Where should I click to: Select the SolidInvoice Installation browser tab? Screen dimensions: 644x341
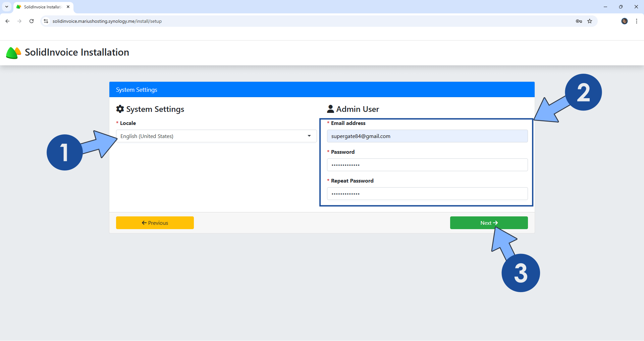[x=43, y=7]
